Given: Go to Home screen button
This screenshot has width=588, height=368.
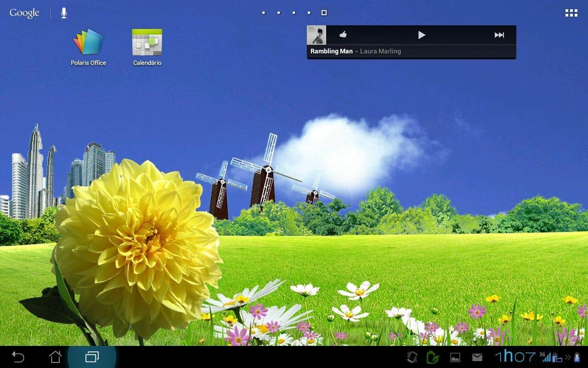Looking at the screenshot, I should click(x=55, y=356).
